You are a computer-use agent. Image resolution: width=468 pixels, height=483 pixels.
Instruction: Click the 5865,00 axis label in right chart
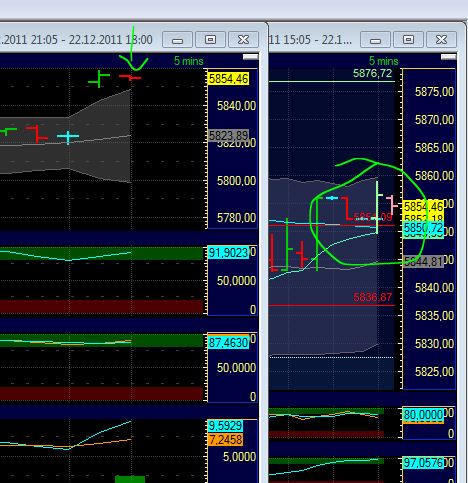pos(434,148)
